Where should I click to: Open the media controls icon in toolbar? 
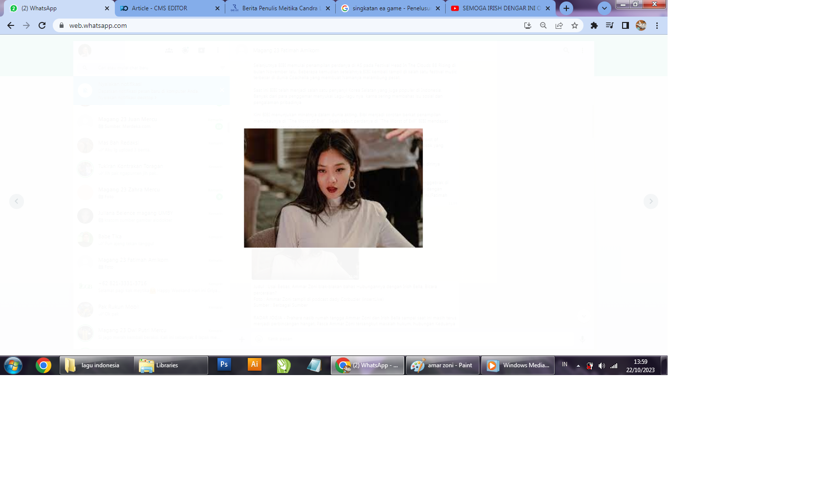pyautogui.click(x=610, y=25)
